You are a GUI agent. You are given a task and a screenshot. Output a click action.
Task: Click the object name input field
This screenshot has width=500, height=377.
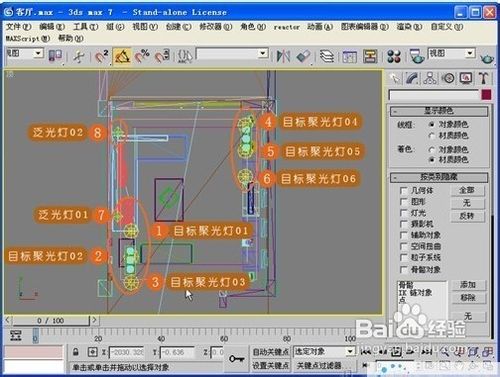click(x=434, y=95)
